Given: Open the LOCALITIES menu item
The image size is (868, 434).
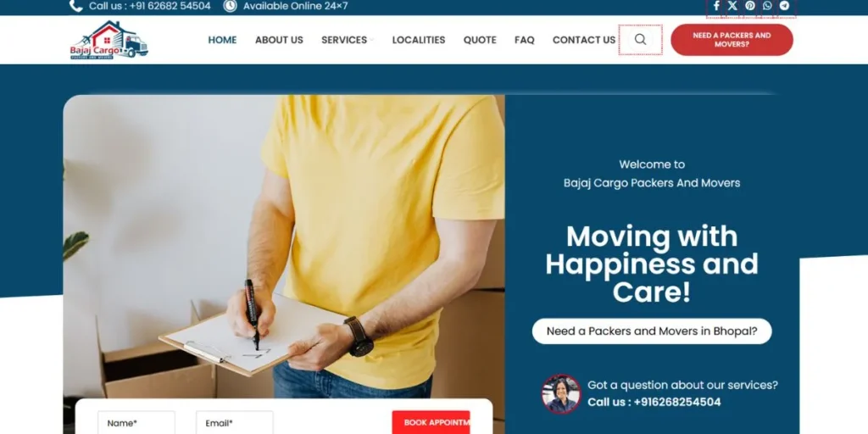Looking at the screenshot, I should point(419,40).
